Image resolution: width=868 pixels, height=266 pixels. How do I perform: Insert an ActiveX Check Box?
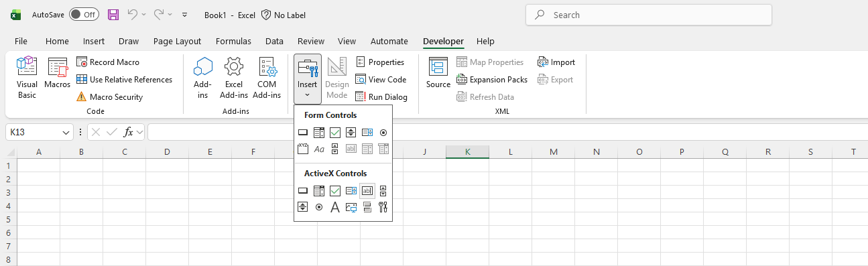click(335, 191)
